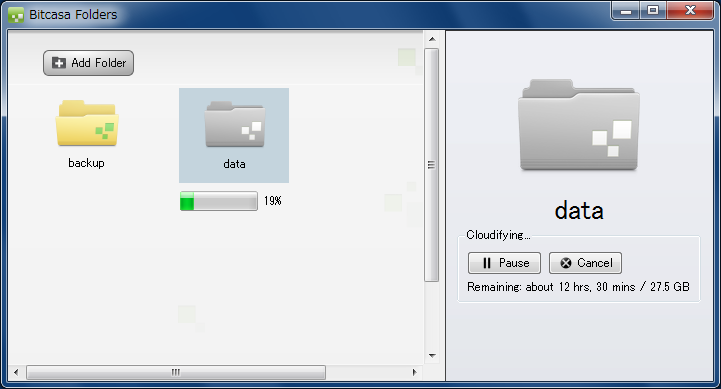This screenshot has height=389, width=721.
Task: Maximize the Bitcasa Folders window
Action: click(653, 11)
